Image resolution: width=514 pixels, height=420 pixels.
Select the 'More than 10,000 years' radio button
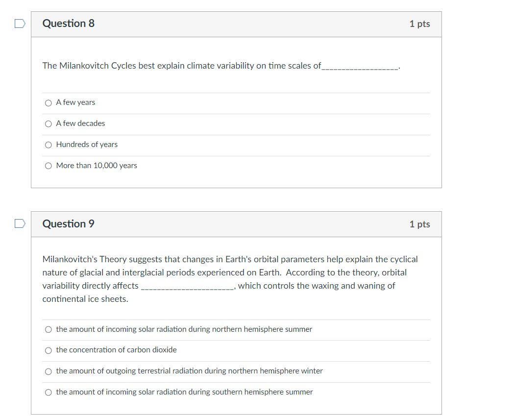[x=49, y=166]
